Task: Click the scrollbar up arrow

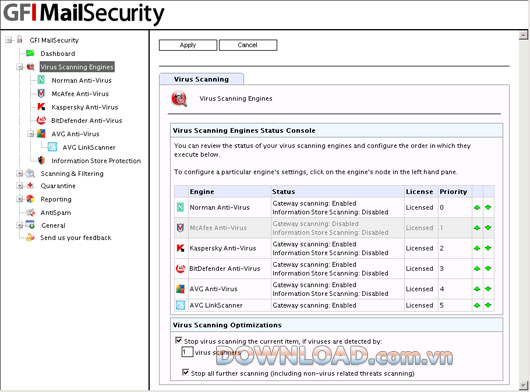Action: click(523, 35)
